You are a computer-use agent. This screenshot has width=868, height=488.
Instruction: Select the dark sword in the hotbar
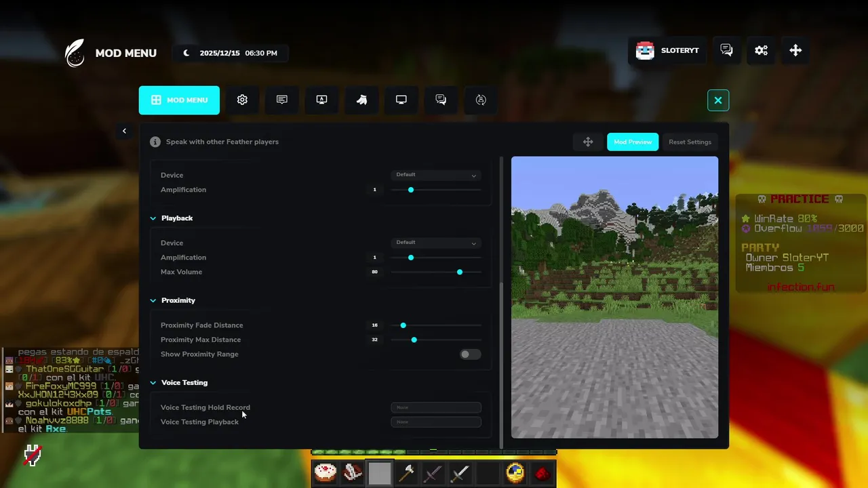(x=433, y=473)
